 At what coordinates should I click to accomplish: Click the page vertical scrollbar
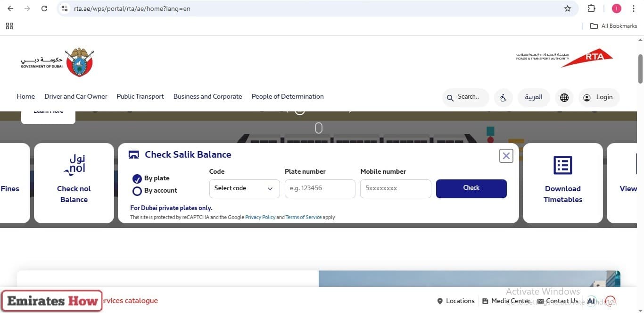point(641,68)
